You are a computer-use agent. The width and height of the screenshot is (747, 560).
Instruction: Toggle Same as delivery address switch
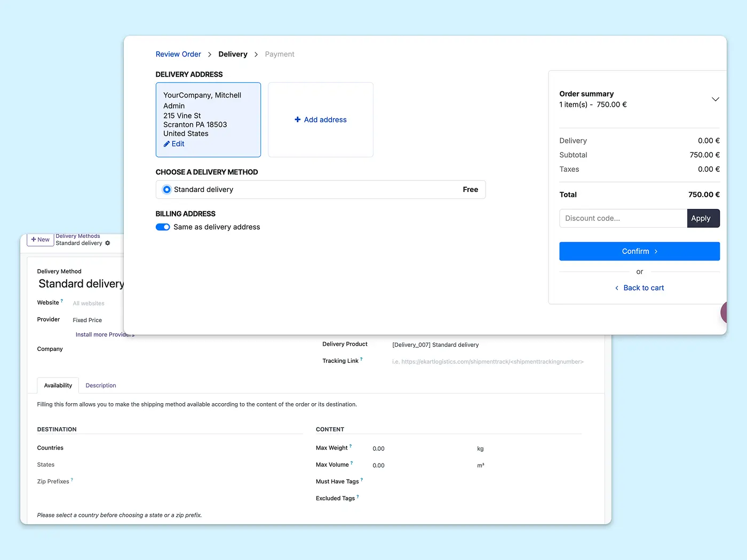tap(163, 227)
